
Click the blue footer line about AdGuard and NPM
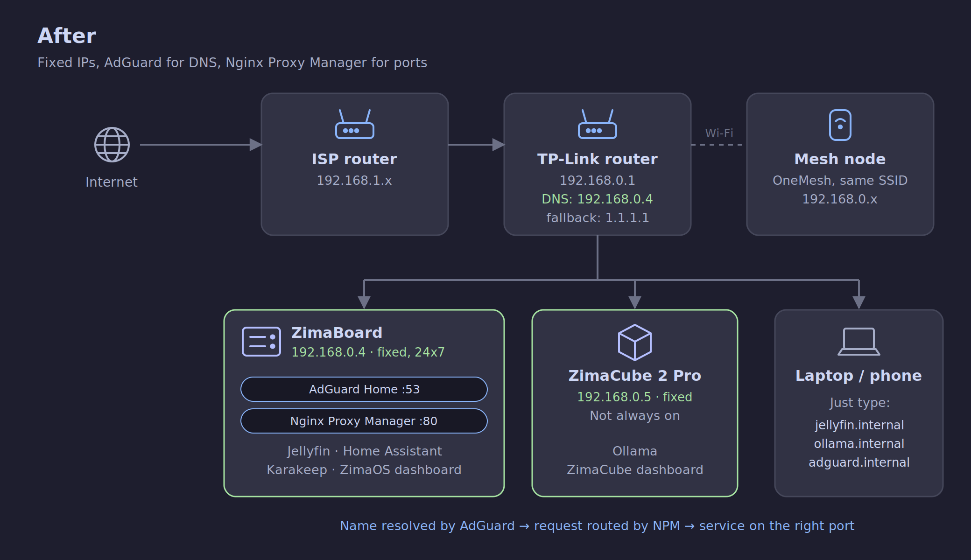tap(597, 526)
